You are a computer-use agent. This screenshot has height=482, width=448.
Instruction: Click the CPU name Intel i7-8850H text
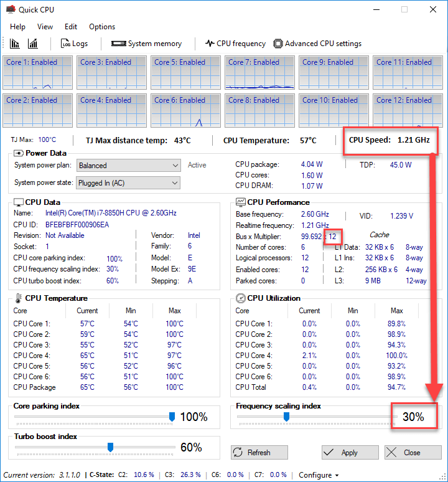111,213
